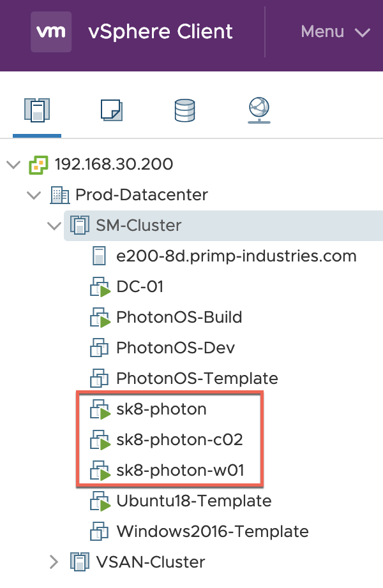This screenshot has height=588, width=383.
Task: Click the vCenter server icon for 192.168.30.200
Action: coord(39,165)
